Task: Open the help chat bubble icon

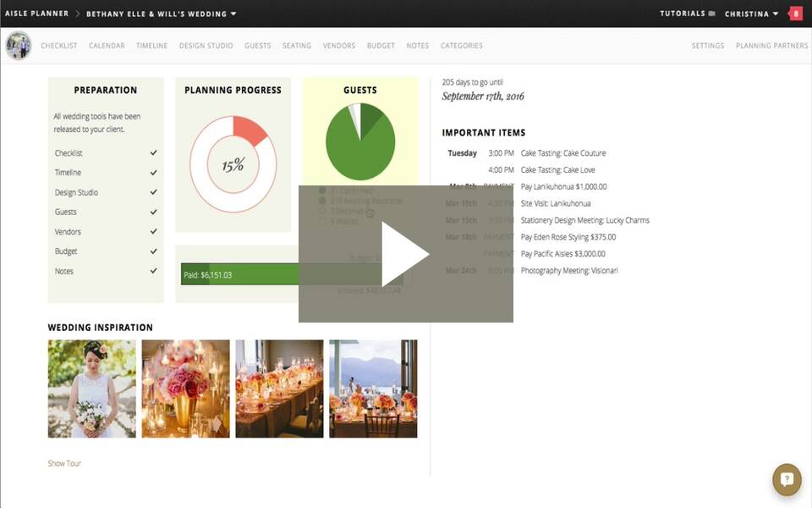Action: 787,479
